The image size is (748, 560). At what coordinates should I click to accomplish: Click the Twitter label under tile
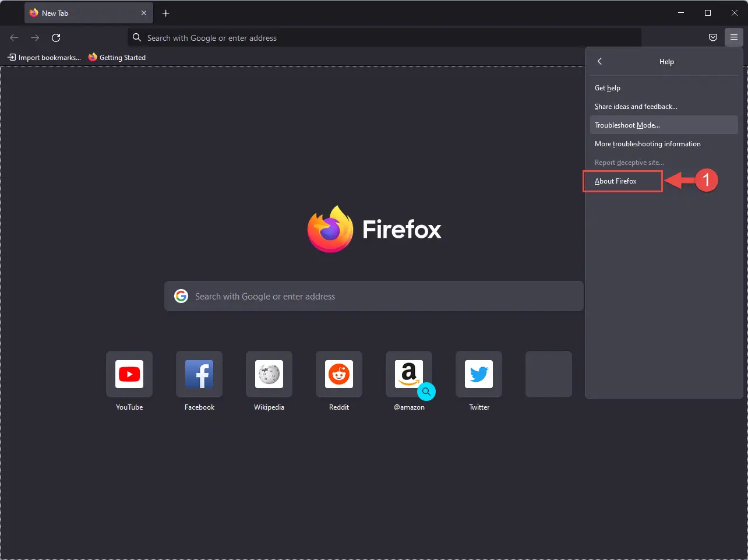479,407
